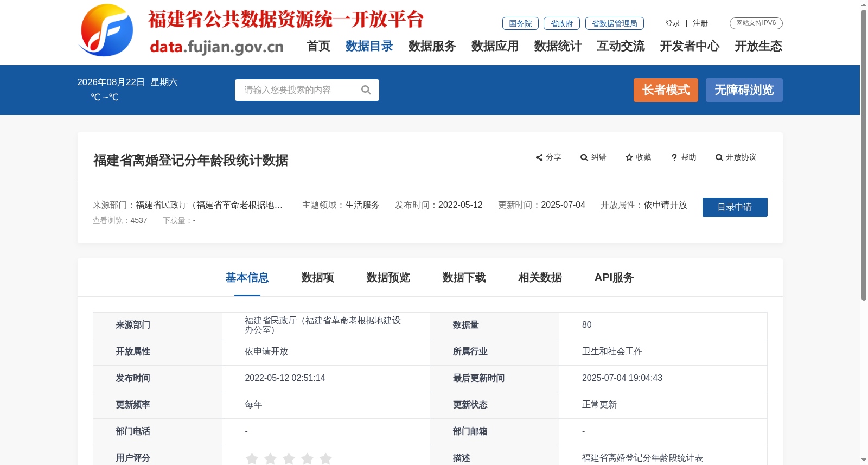The width and height of the screenshot is (868, 465).
Task: Click the 省政府 link
Action: coord(562,23)
